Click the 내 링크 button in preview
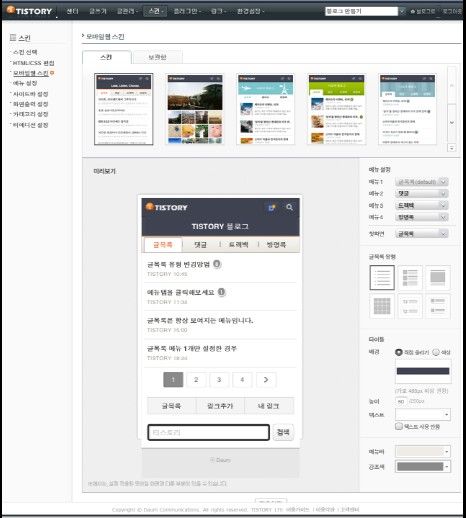 point(269,406)
